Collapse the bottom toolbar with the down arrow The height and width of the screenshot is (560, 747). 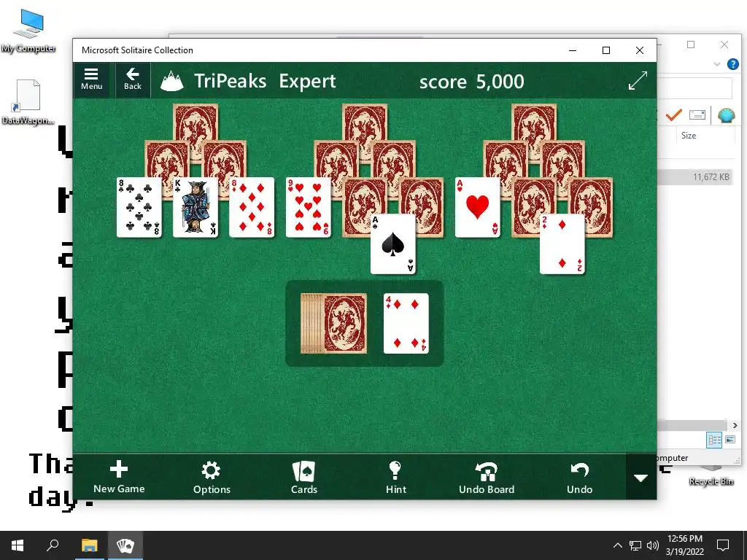[640, 478]
